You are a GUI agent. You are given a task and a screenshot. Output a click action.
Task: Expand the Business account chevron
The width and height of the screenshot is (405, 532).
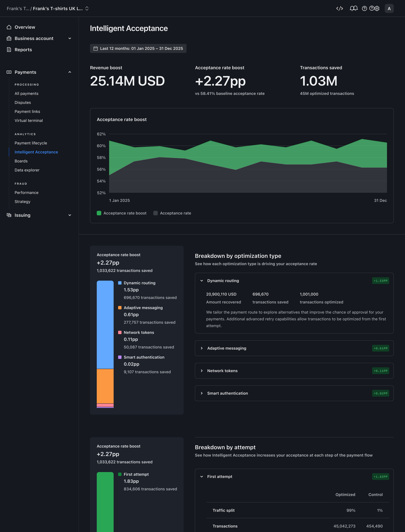pos(70,38)
